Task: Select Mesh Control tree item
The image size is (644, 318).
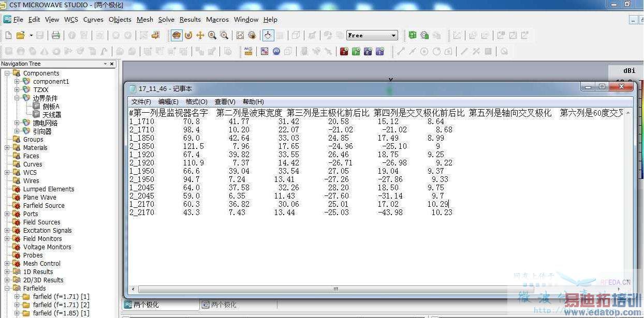Action: [42, 263]
